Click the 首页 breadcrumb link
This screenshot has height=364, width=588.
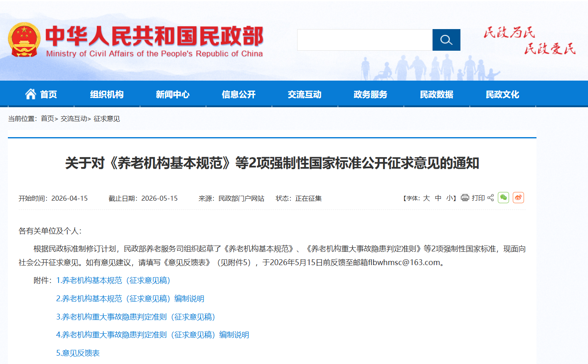47,119
